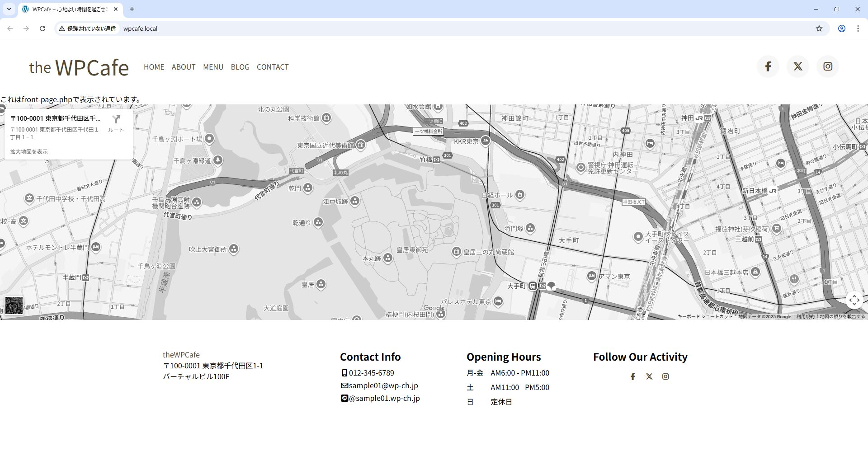Go to the ABOUT menu item
868x470 pixels.
[183, 67]
